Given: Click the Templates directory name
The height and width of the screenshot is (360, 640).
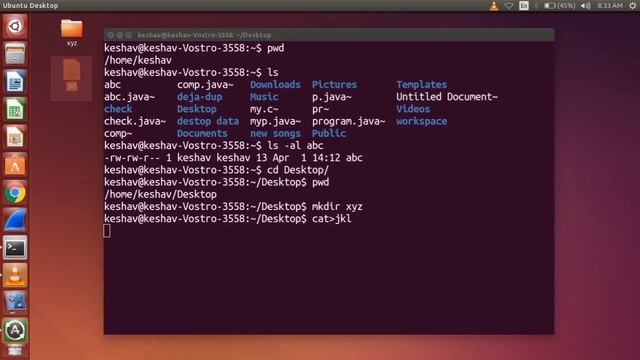Looking at the screenshot, I should 422,84.
